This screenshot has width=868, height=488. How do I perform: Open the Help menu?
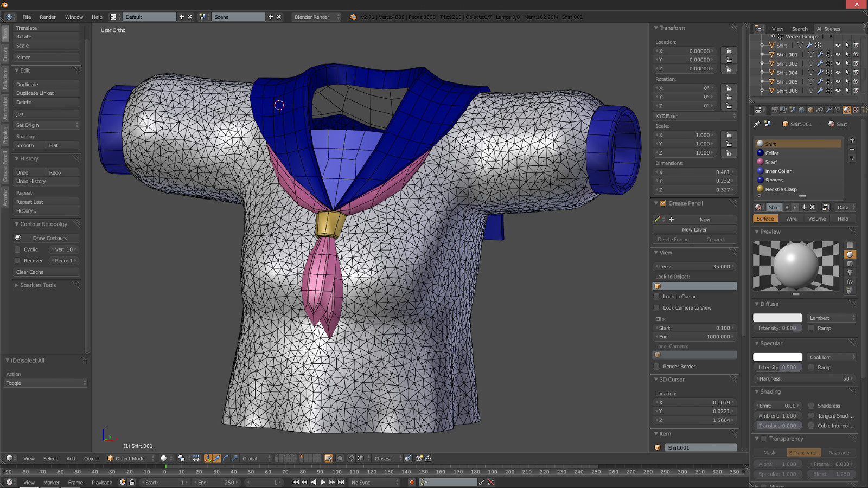[97, 17]
